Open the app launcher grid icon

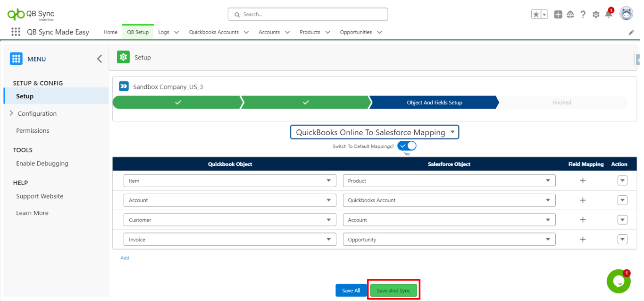[x=16, y=32]
